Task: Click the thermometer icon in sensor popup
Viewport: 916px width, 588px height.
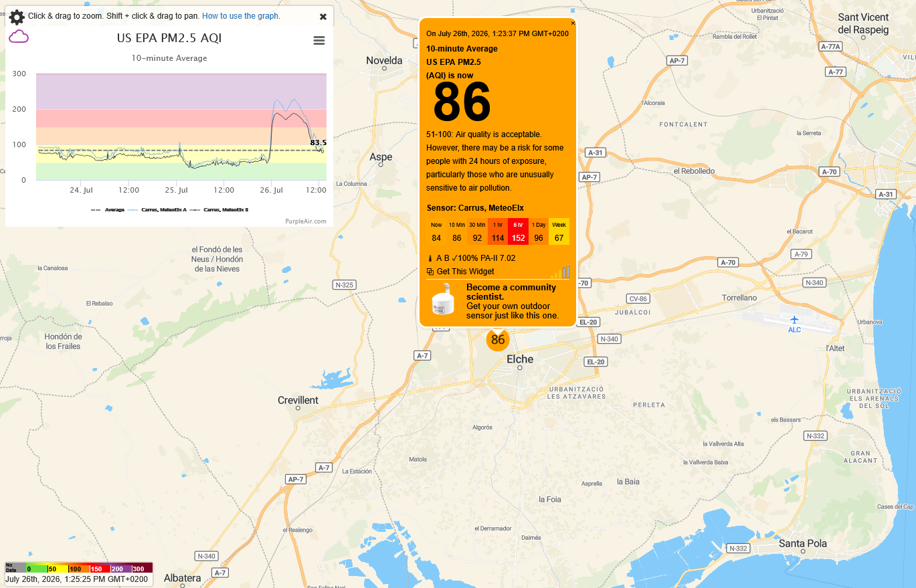Action: tap(430, 258)
